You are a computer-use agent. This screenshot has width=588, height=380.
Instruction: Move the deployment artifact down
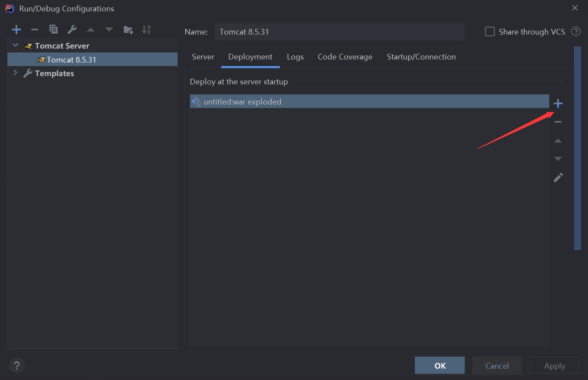[558, 159]
